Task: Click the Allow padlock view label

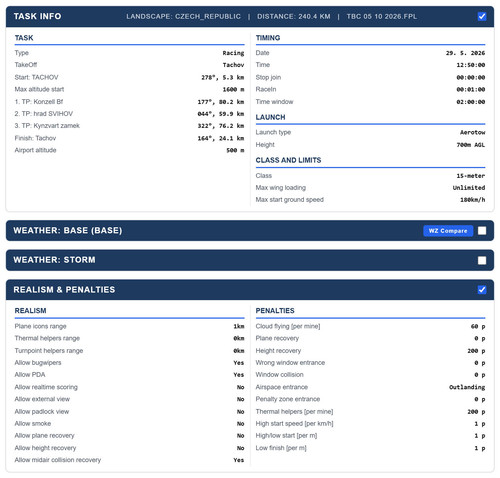Action: 42,412
